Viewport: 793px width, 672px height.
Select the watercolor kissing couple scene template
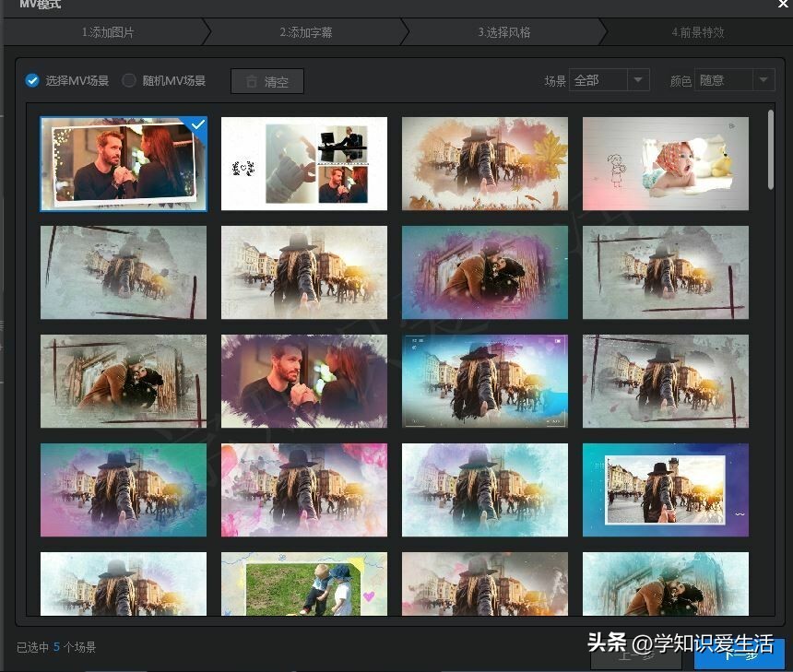pyautogui.click(x=484, y=272)
